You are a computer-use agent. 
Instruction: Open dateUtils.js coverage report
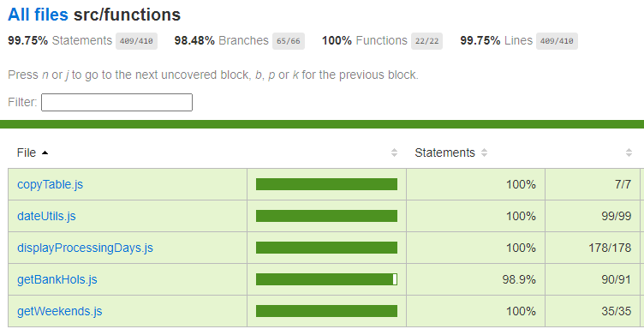click(46, 216)
